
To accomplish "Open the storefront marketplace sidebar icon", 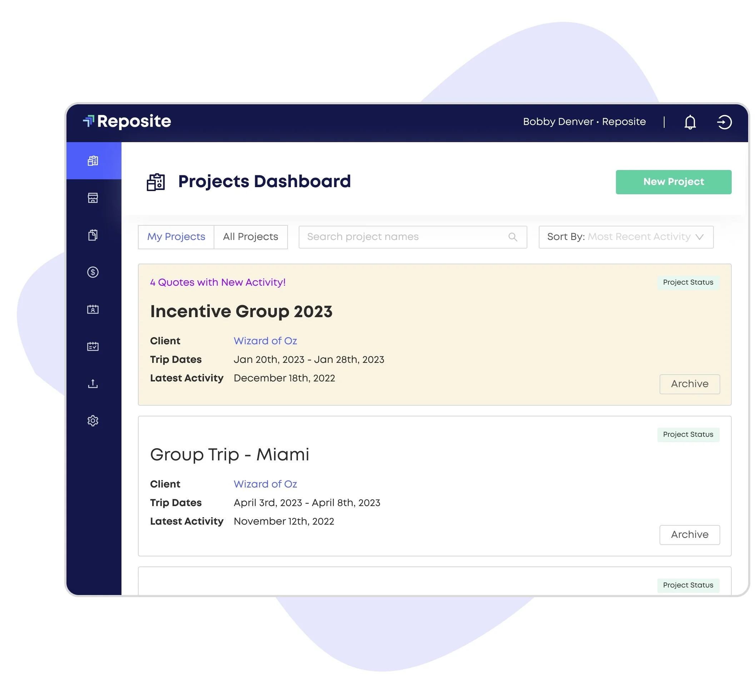I will pyautogui.click(x=93, y=198).
